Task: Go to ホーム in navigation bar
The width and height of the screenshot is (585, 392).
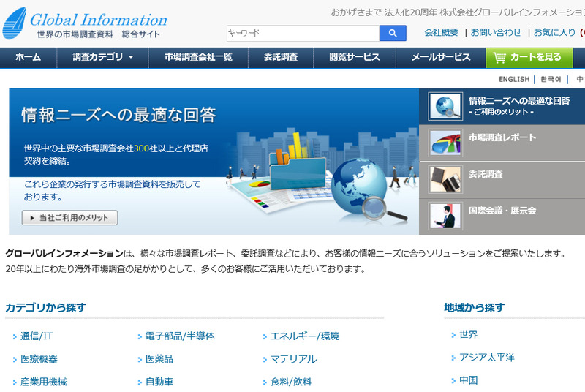Action: (29, 57)
